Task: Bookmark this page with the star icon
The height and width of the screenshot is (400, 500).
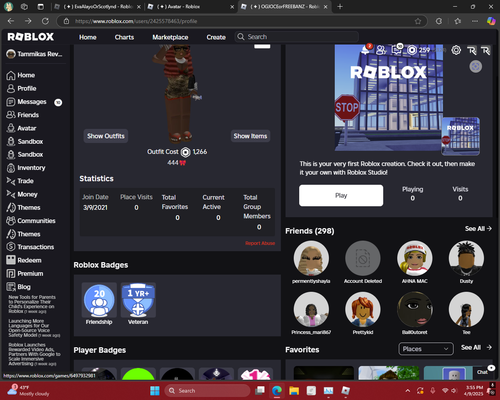Action: (418, 21)
